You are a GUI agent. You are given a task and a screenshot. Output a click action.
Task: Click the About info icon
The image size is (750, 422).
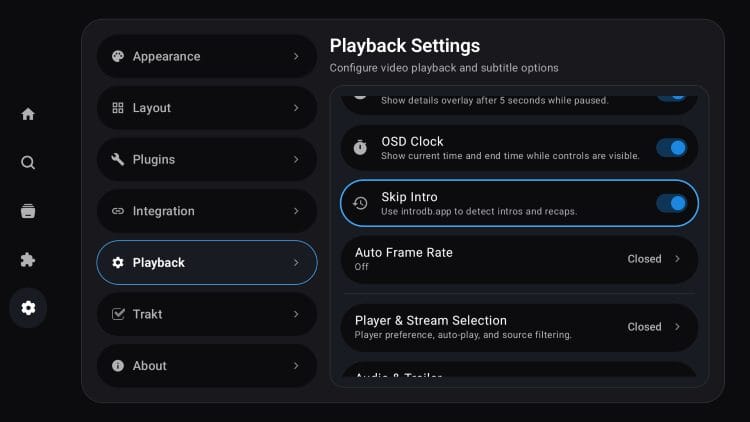tap(118, 366)
